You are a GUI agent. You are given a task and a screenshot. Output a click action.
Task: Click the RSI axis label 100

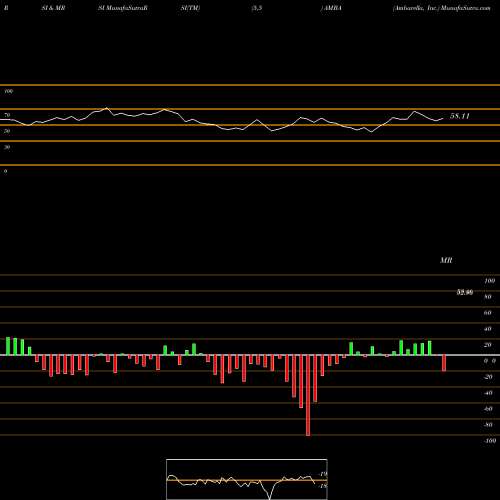tap(9, 91)
